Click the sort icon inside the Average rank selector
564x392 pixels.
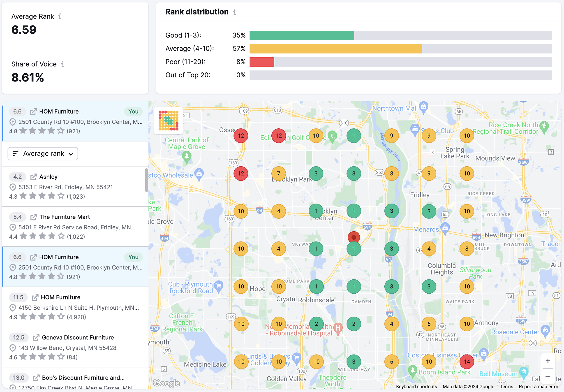click(x=15, y=153)
